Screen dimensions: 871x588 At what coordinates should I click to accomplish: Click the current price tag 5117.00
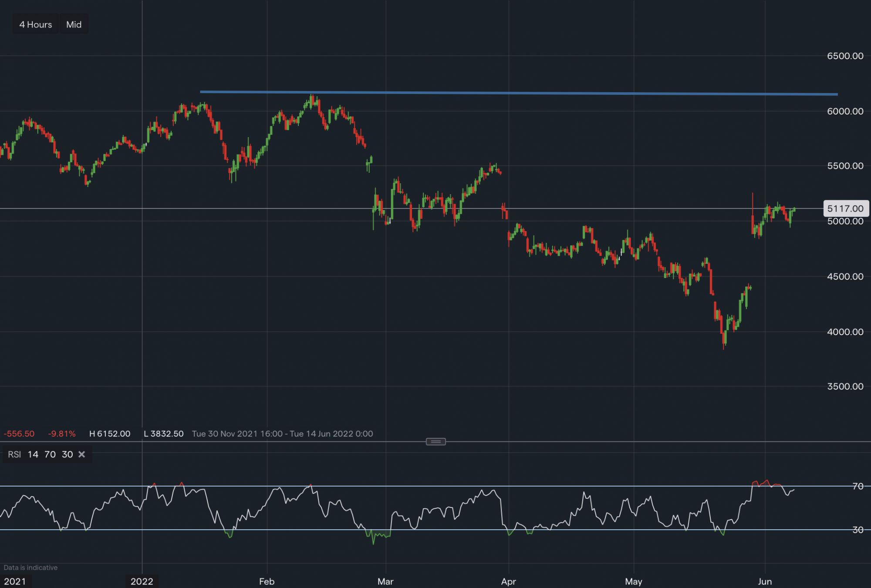845,208
